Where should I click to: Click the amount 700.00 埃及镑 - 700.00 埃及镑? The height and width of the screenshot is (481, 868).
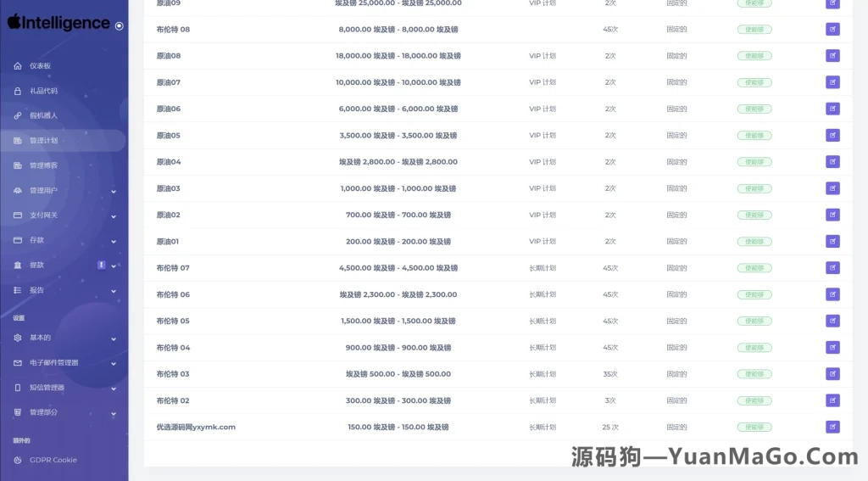(398, 215)
